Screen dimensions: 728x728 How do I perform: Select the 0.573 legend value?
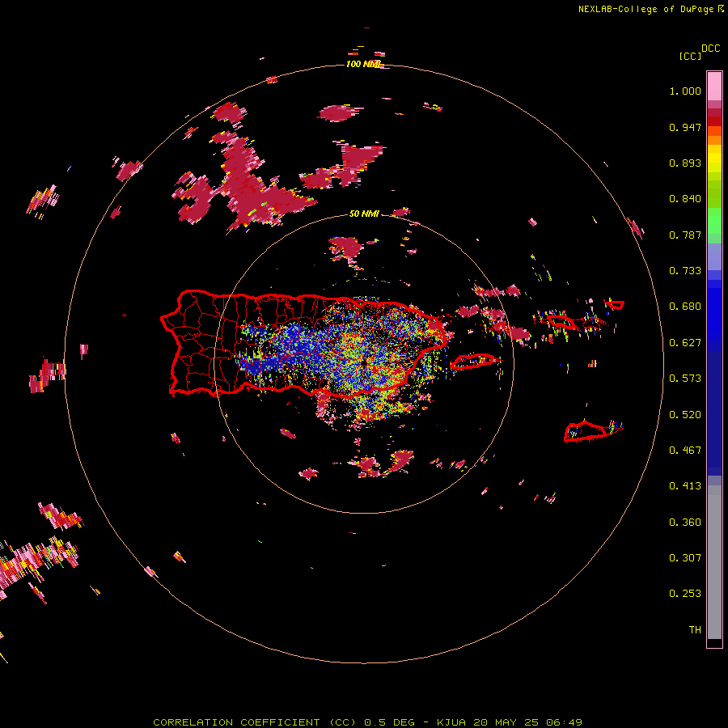click(685, 379)
